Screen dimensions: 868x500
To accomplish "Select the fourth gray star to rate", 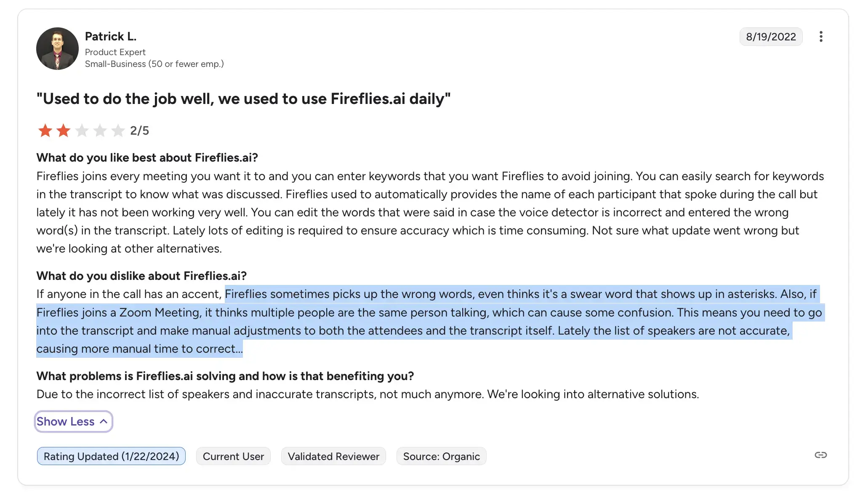I will click(x=99, y=130).
